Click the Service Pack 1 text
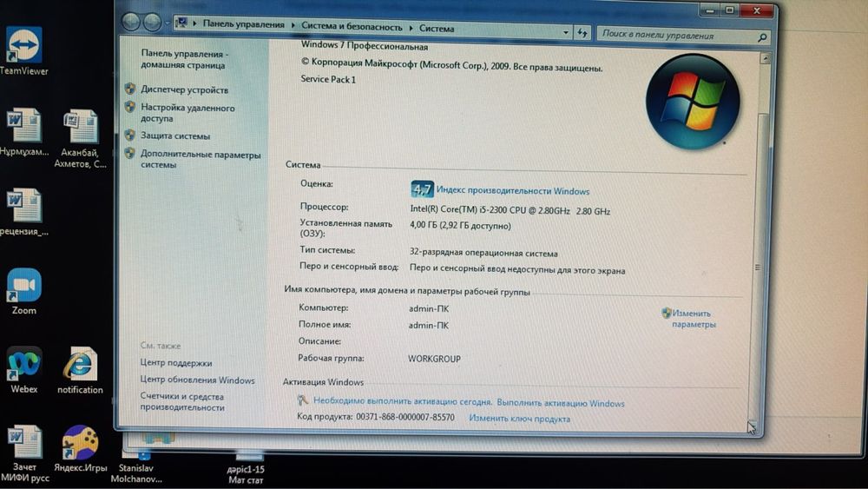Viewport: 868px width, 489px height. 328,79
